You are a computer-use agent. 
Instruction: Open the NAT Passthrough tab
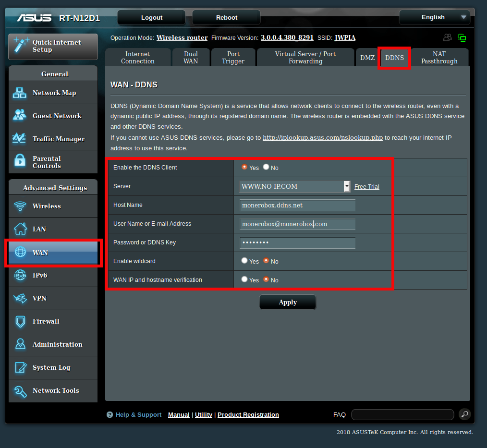(x=439, y=58)
